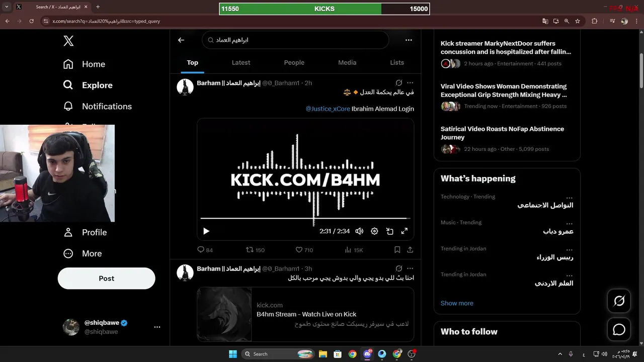The height and width of the screenshot is (362, 644).
Task: Open the search options three-dot menu
Action: (409, 40)
